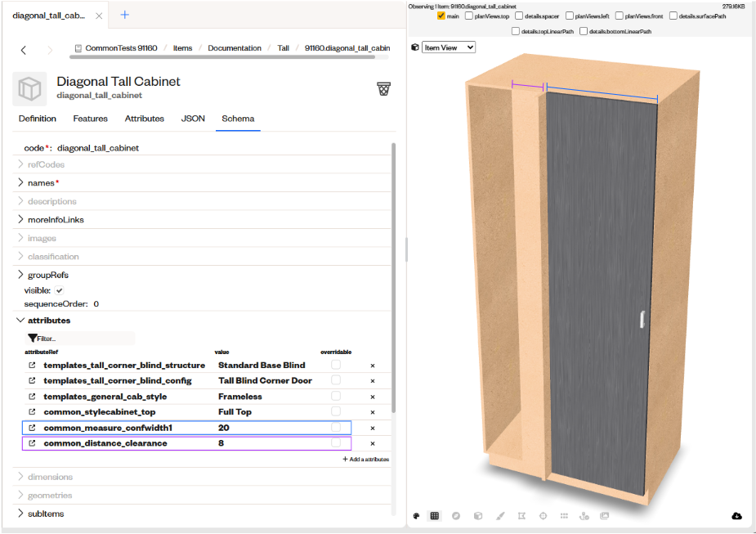Enable the planViews.front checkbox
The height and width of the screenshot is (534, 756).
(619, 16)
